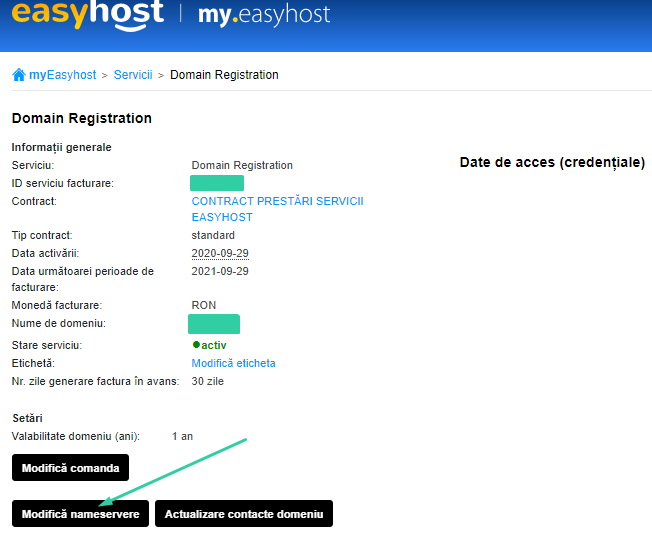Click the redacted billing service ID

pyautogui.click(x=217, y=183)
